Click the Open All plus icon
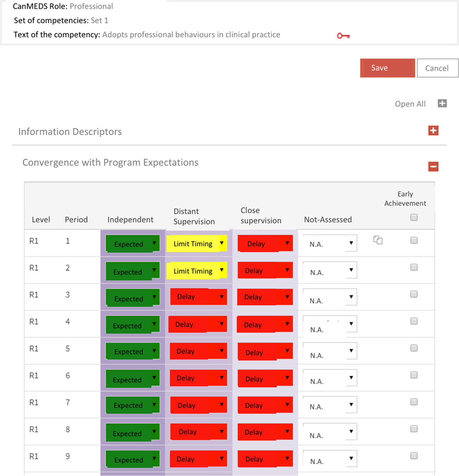Image resolution: width=459 pixels, height=476 pixels. [x=442, y=103]
